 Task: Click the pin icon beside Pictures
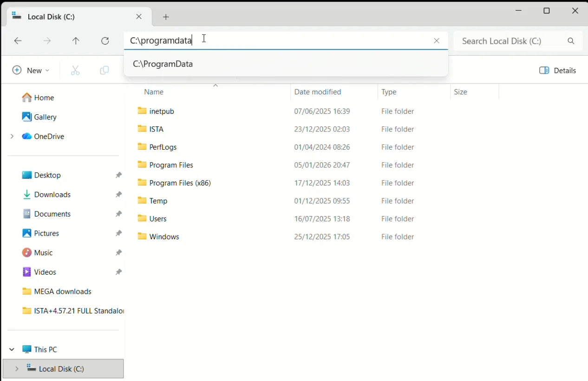click(119, 233)
